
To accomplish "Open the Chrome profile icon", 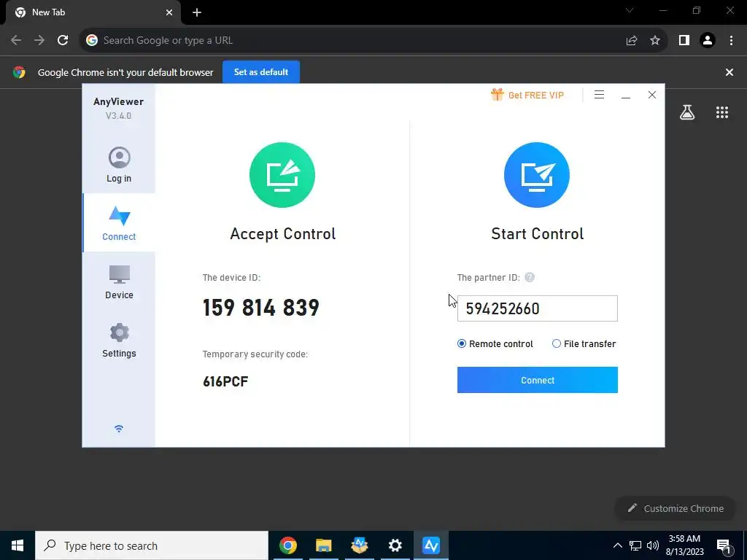I will pos(708,40).
